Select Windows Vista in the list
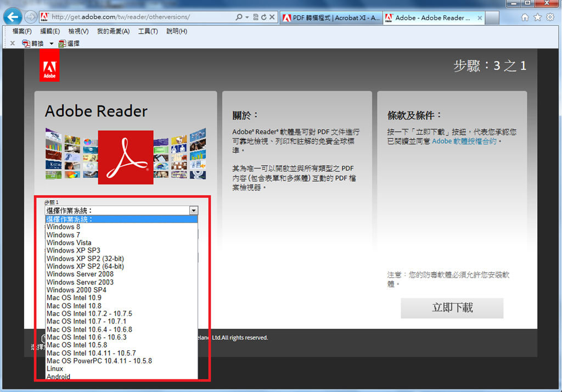This screenshot has height=392, width=562. pyautogui.click(x=121, y=243)
